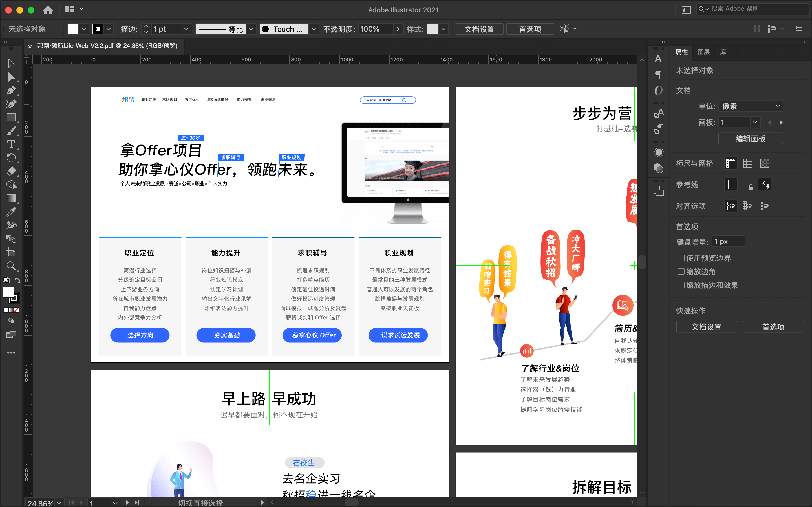The height and width of the screenshot is (507, 812).
Task: Enable 使用预览边界 checkbox
Action: tap(681, 258)
